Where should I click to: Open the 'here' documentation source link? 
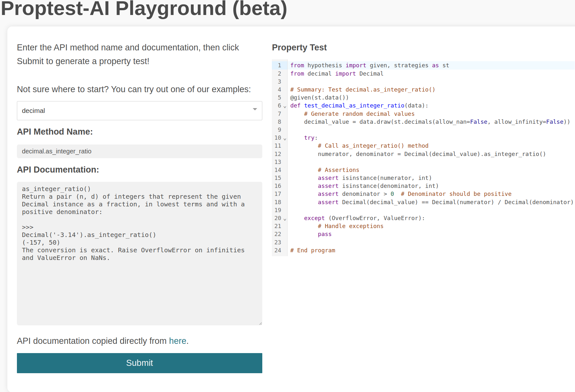(x=177, y=341)
